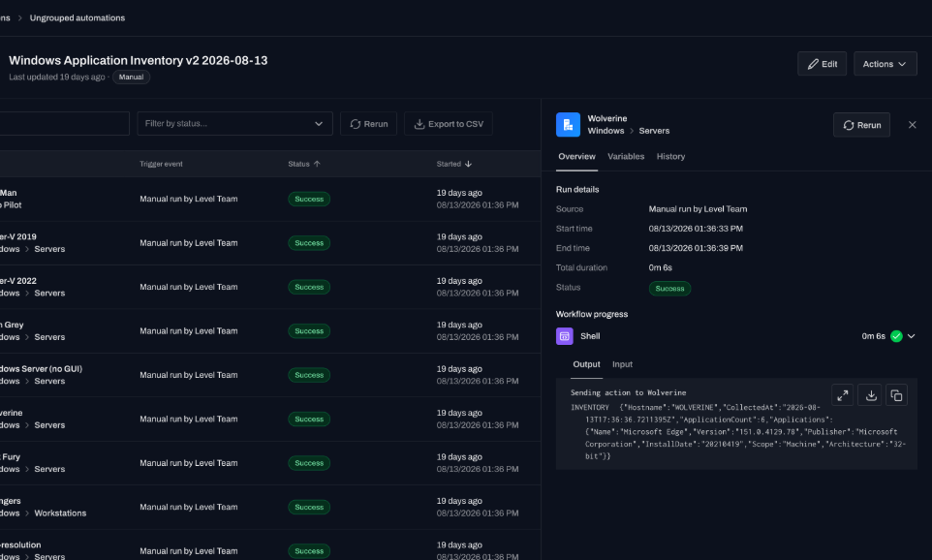Click the Sending action to Wolverine output line

[x=628, y=393]
